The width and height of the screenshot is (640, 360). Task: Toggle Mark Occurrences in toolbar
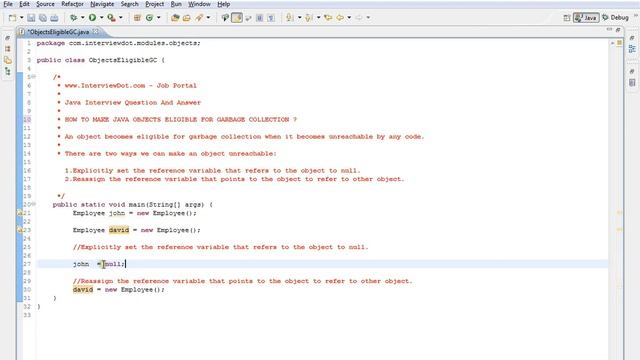tap(237, 18)
